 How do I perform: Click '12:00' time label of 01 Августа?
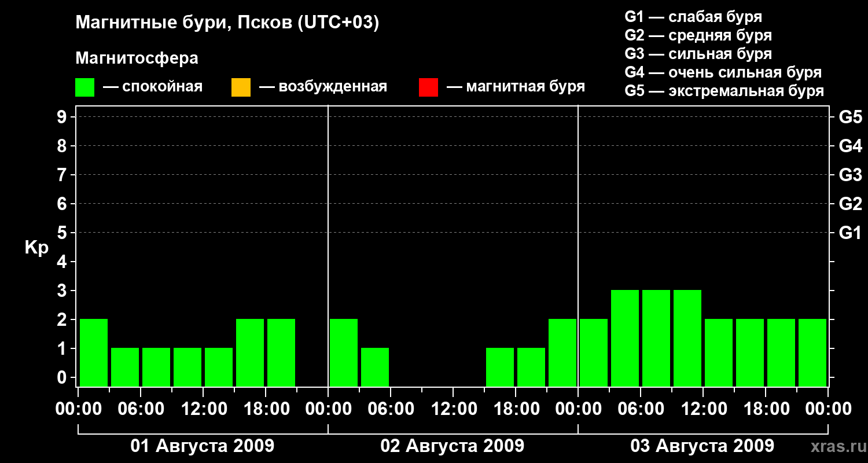(x=203, y=409)
